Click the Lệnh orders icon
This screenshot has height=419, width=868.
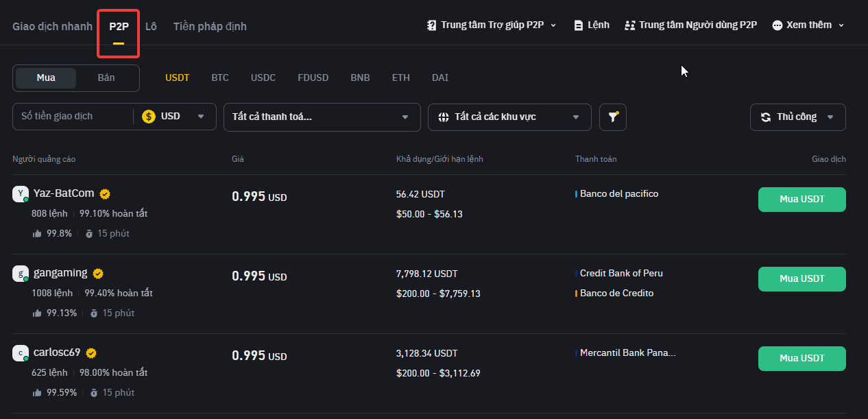coord(579,25)
